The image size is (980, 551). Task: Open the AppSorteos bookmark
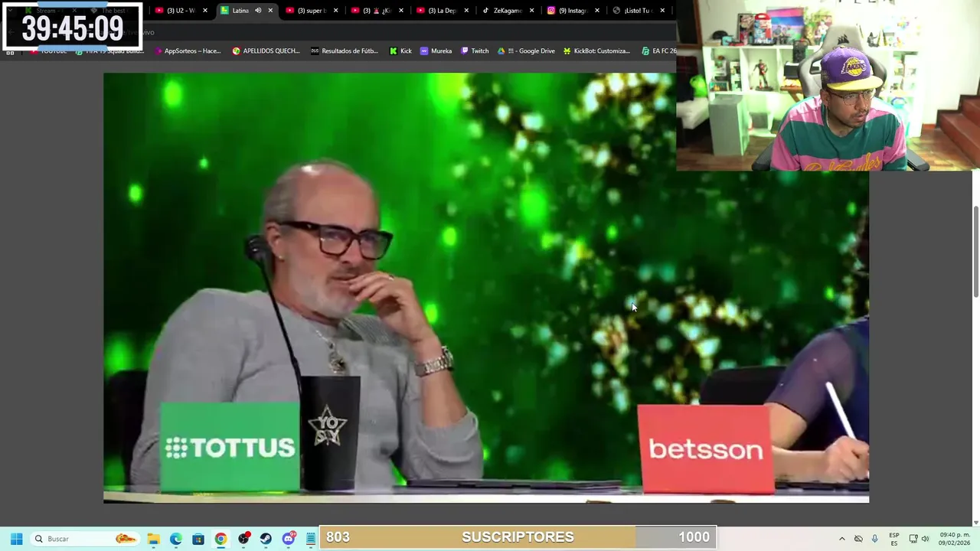(187, 51)
